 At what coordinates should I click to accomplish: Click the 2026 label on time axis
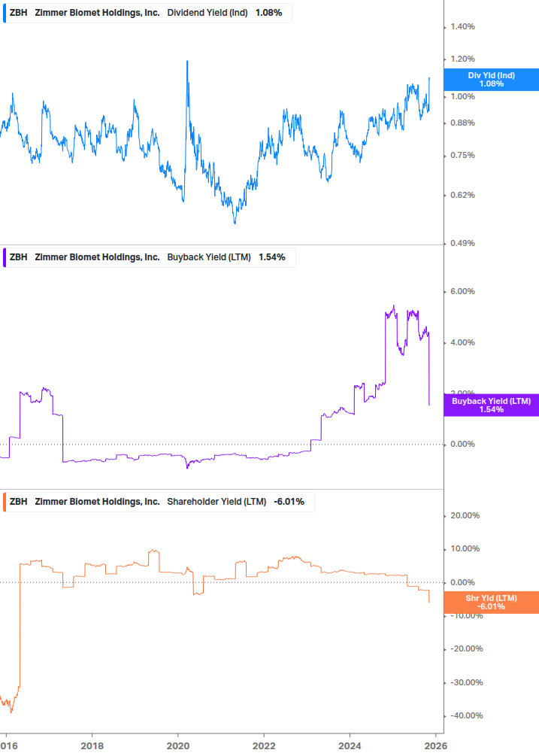(x=436, y=746)
